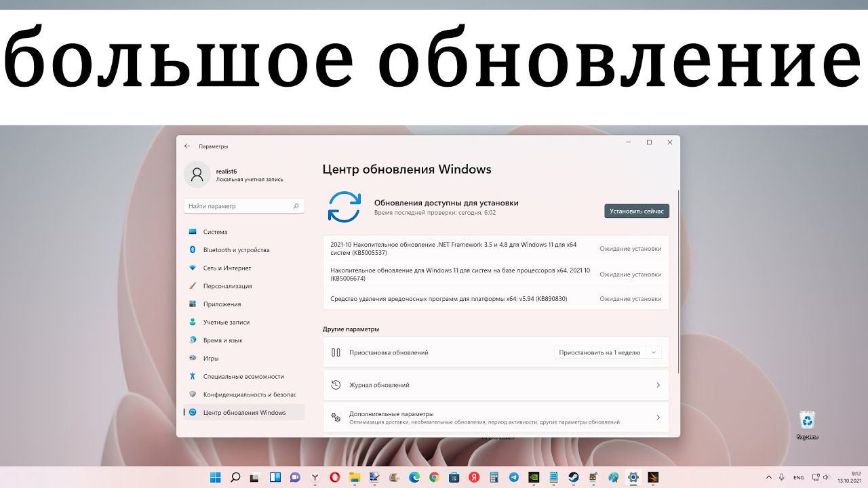Click the microphone icon in the system tray
The image size is (868, 488).
[x=782, y=477]
